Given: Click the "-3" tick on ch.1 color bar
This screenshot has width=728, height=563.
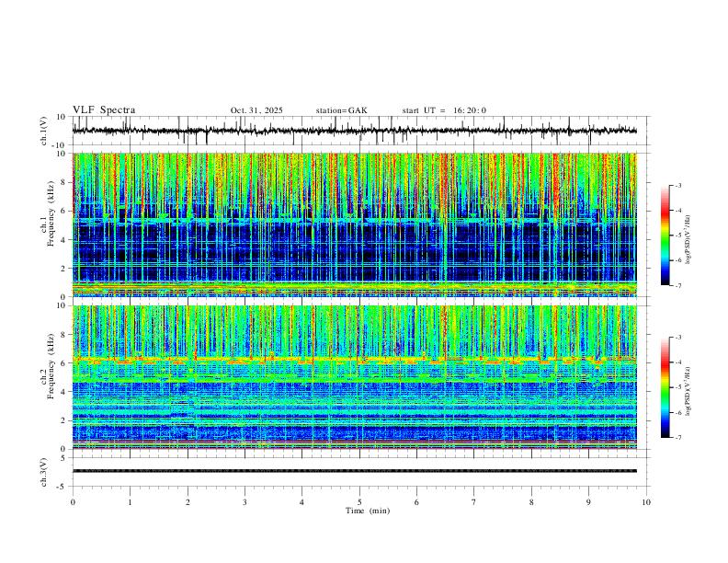Looking at the screenshot, I should (678, 185).
